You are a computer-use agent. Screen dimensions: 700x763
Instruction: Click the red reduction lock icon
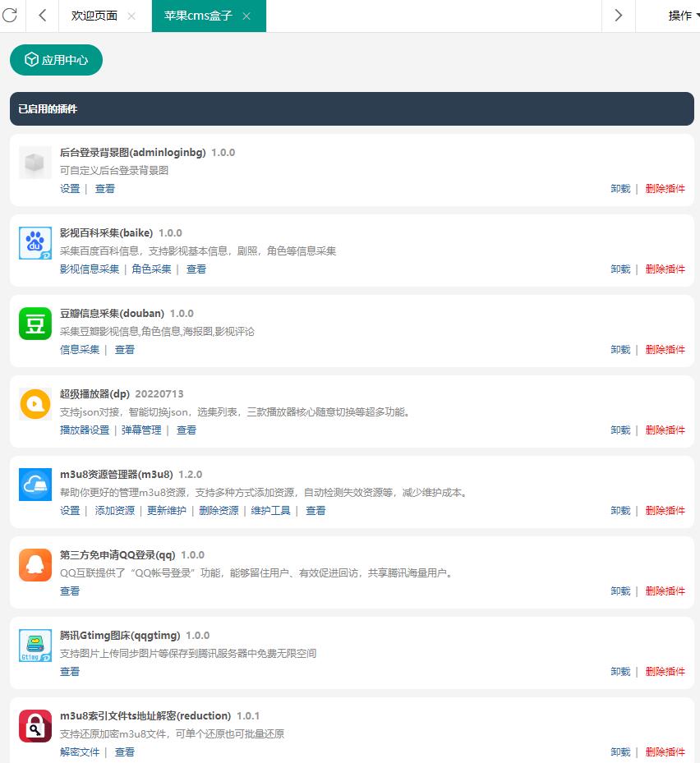(x=35, y=726)
